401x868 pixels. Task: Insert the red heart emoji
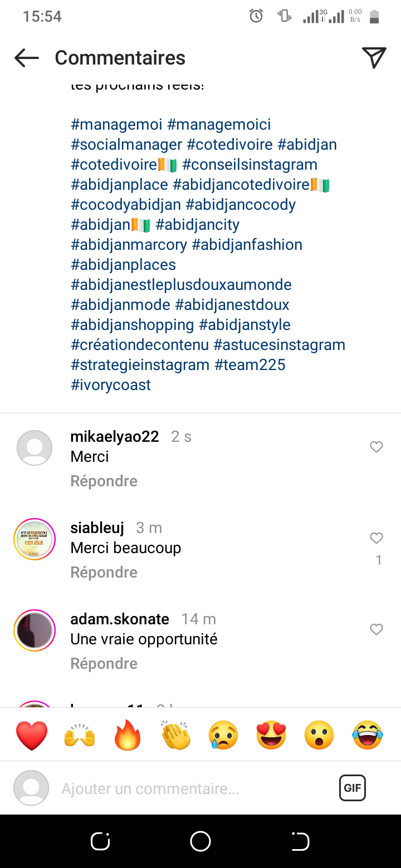pos(32,735)
